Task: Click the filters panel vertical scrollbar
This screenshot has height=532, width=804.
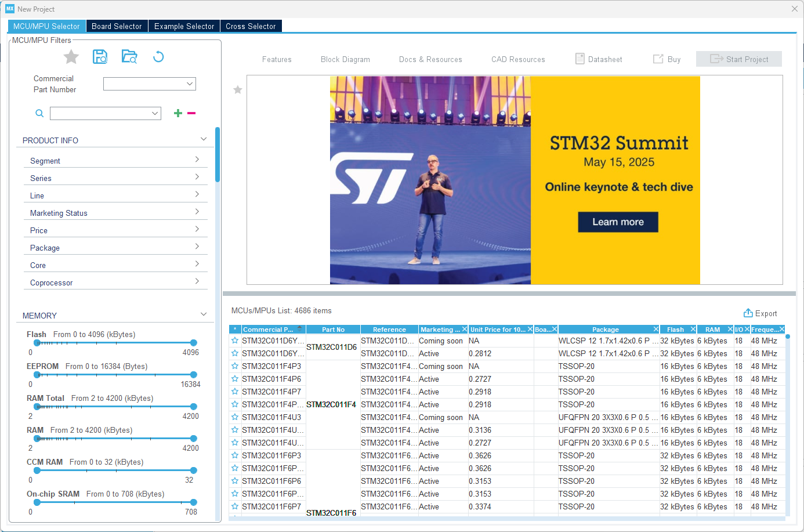Action: point(218,155)
